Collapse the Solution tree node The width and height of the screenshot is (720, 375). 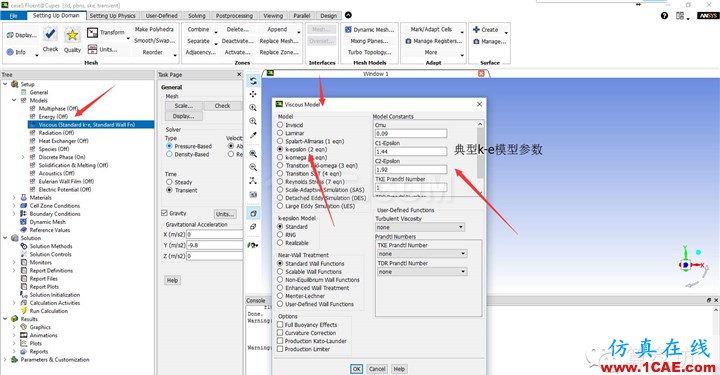5,238
